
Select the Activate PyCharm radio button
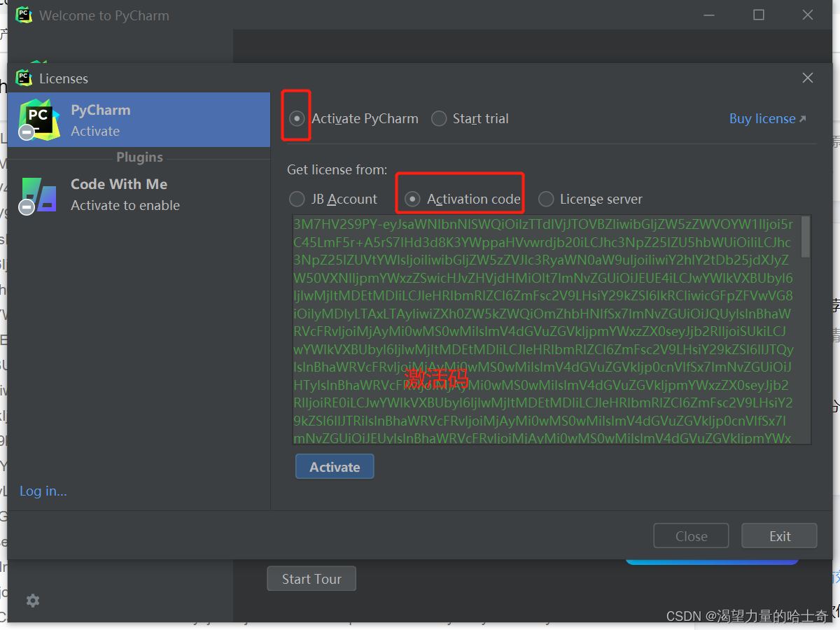[297, 118]
